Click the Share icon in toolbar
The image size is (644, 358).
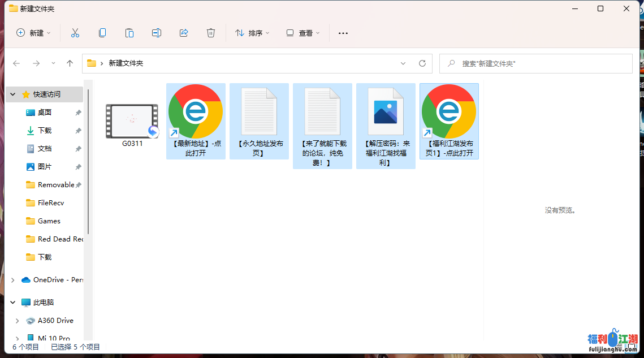[184, 33]
